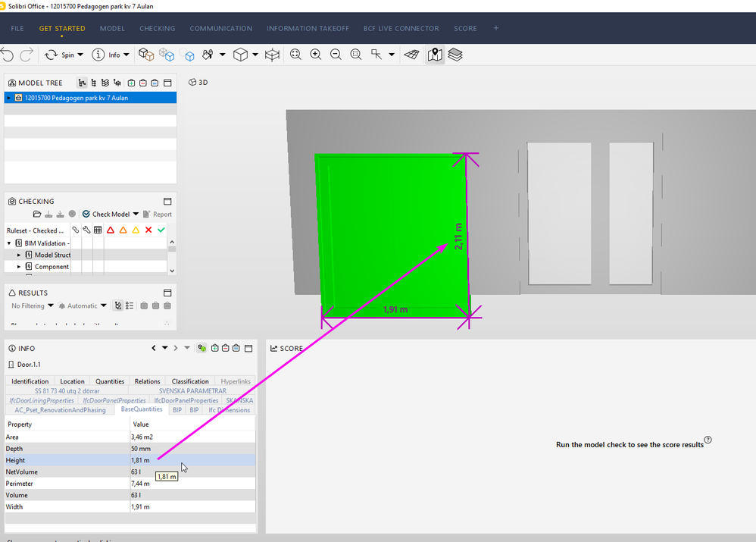Open the FILE menu
Image resolution: width=756 pixels, height=542 pixels.
click(17, 29)
